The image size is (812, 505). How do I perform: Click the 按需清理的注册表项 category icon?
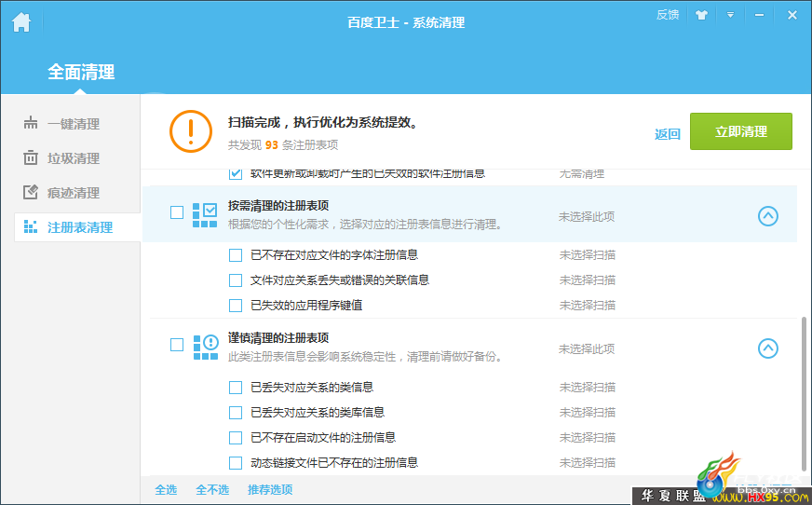pos(205,215)
